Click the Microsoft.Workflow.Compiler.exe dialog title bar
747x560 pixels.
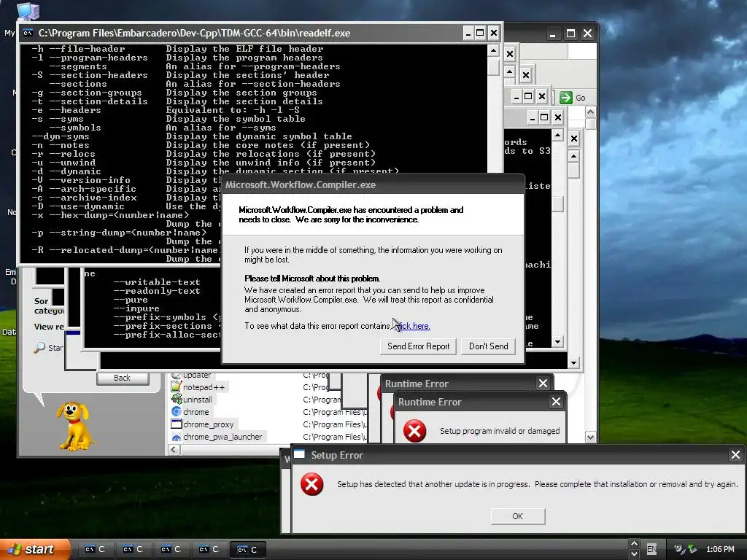373,184
